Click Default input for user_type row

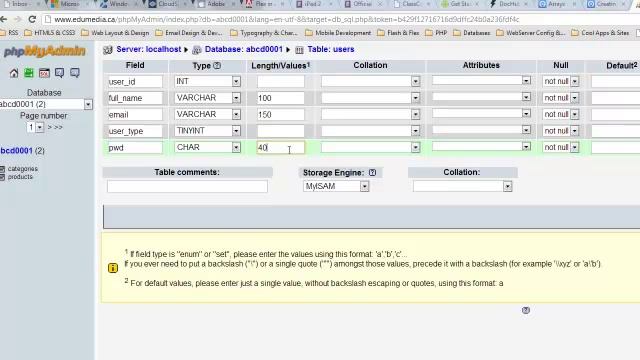tap(616, 131)
